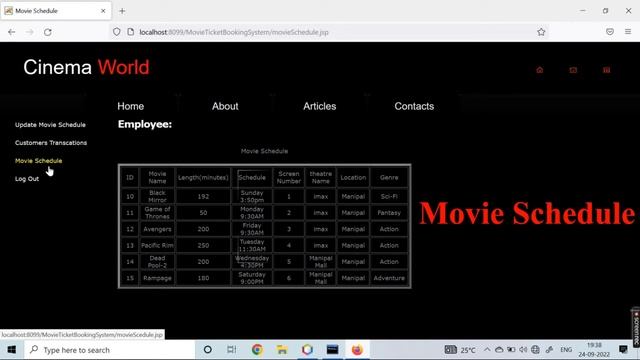The height and width of the screenshot is (360, 640).
Task: Click the red home icon in header
Action: click(540, 70)
